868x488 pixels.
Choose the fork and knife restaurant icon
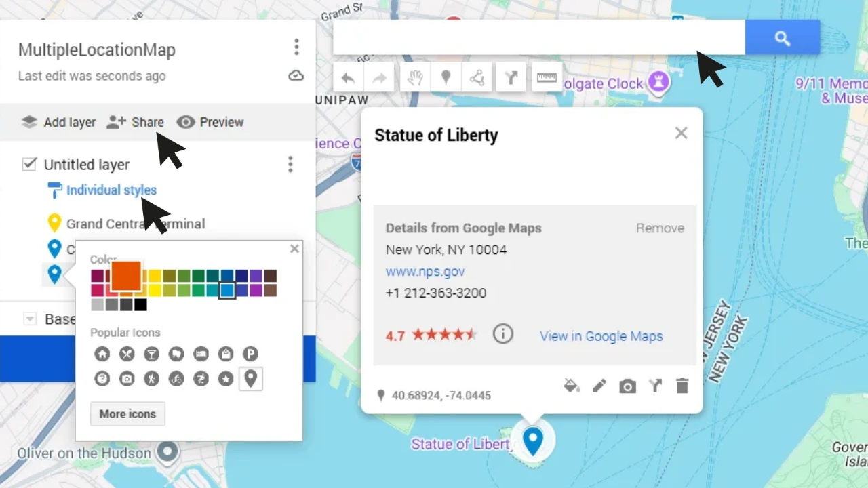pos(127,353)
